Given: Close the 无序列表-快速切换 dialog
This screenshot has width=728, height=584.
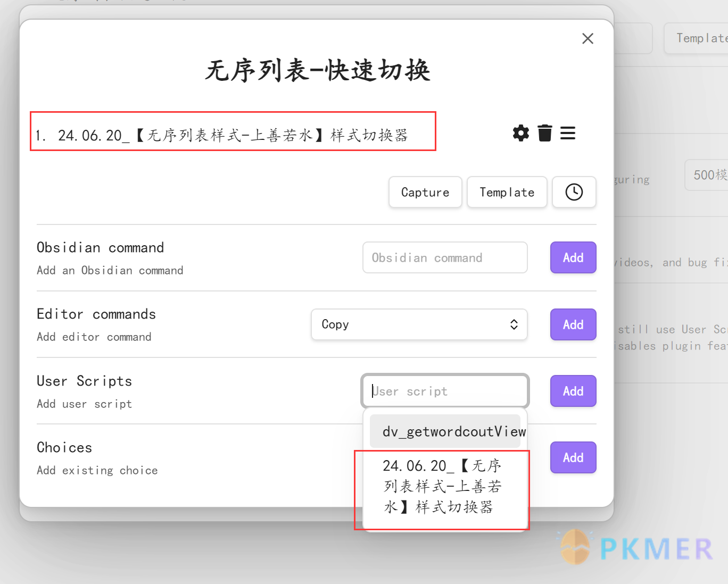Looking at the screenshot, I should [588, 38].
